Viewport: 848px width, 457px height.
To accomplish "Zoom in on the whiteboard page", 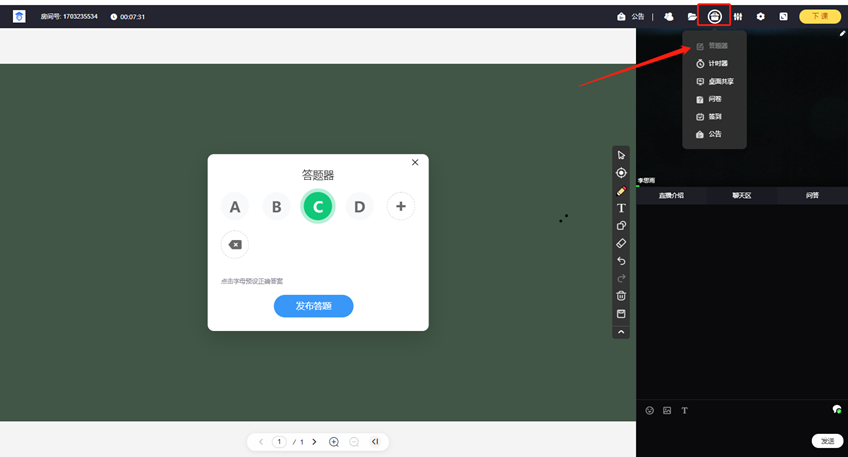I will tap(334, 442).
